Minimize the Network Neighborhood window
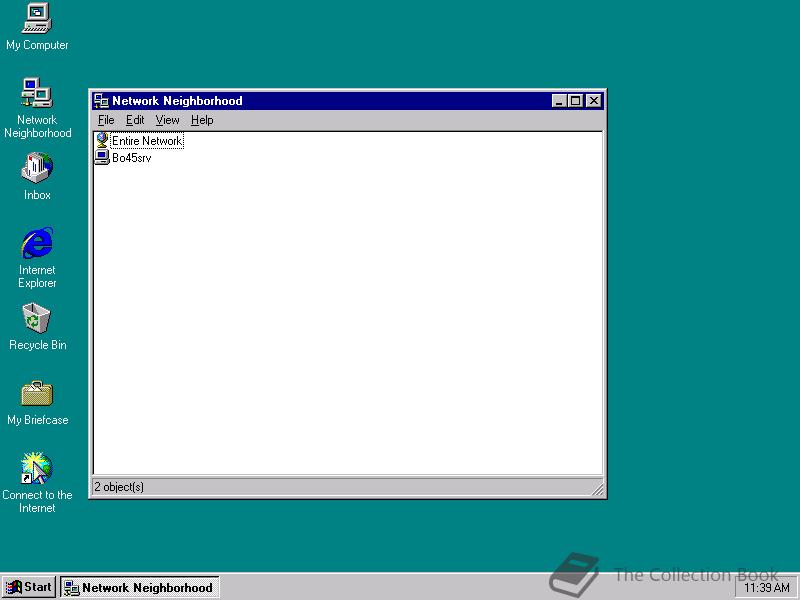Image resolution: width=800 pixels, height=600 pixels. pyautogui.click(x=559, y=101)
